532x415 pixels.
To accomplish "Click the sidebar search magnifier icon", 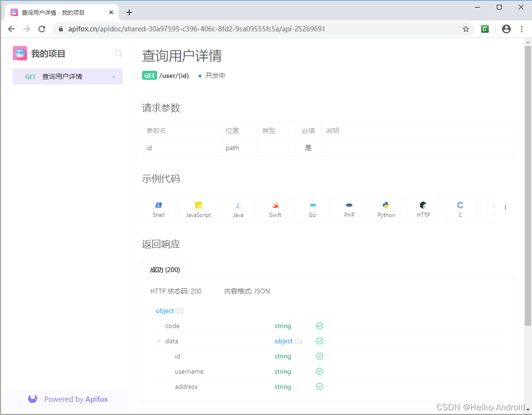I will coord(118,54).
